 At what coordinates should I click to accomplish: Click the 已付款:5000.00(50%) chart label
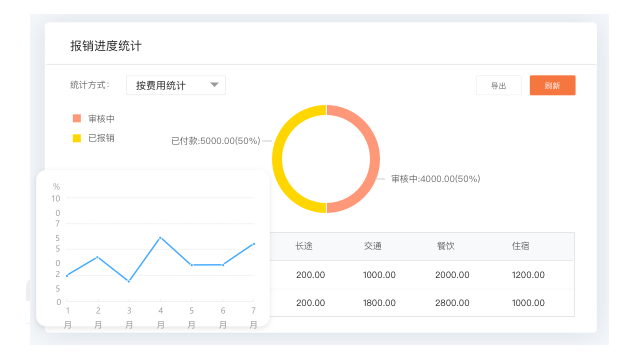216,141
